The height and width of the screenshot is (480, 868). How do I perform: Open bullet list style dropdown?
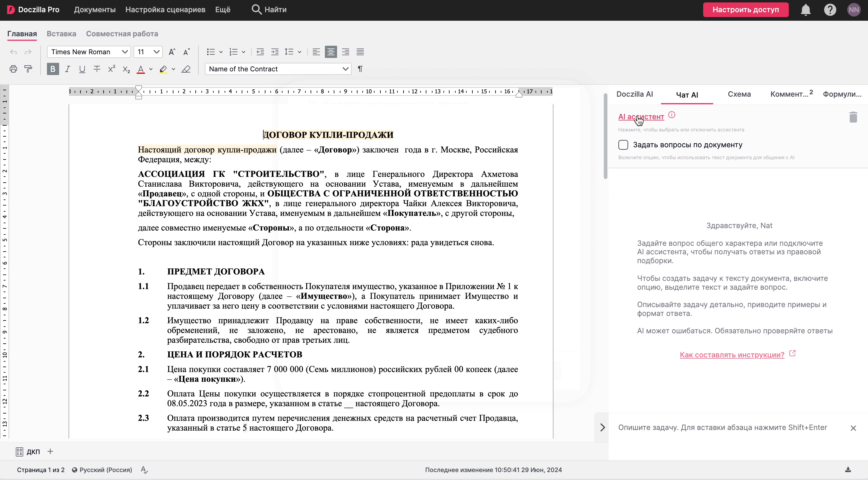(221, 52)
